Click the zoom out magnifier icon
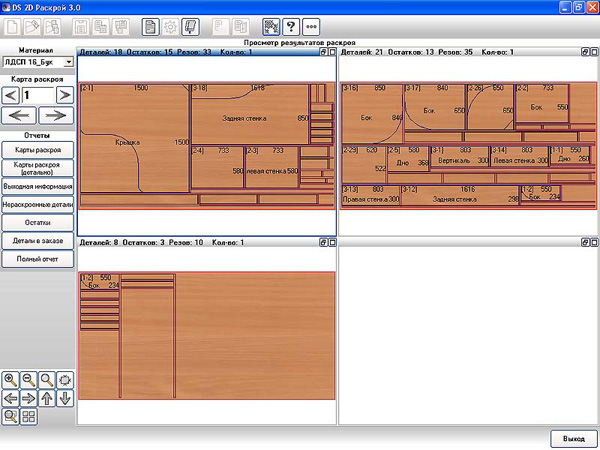This screenshot has width=600, height=450. coord(29,380)
